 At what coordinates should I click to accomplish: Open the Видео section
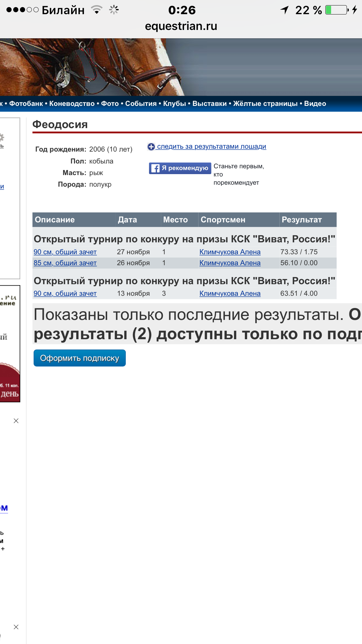coord(315,104)
